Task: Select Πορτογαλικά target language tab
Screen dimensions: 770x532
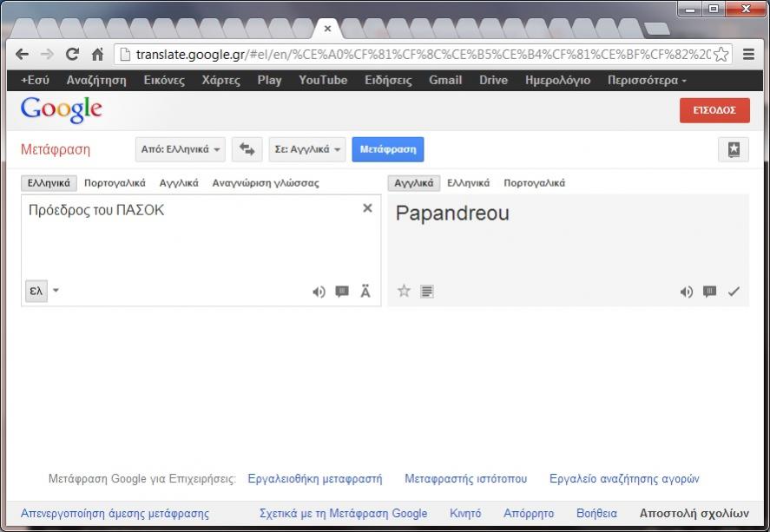Action: coord(534,183)
